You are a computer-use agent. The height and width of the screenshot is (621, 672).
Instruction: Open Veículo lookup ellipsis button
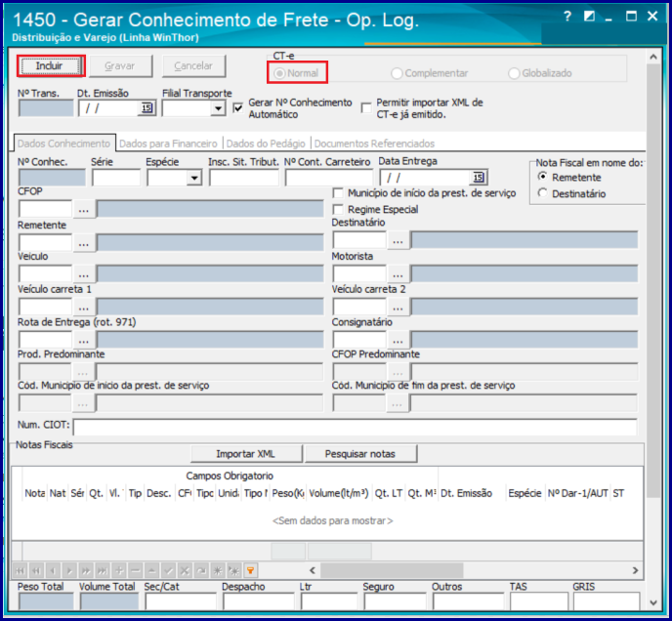(x=84, y=273)
